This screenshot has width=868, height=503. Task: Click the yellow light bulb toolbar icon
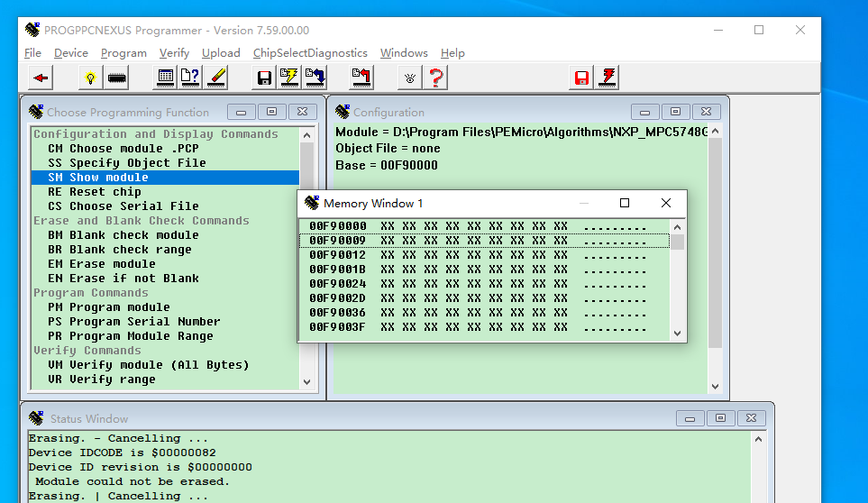(x=90, y=78)
